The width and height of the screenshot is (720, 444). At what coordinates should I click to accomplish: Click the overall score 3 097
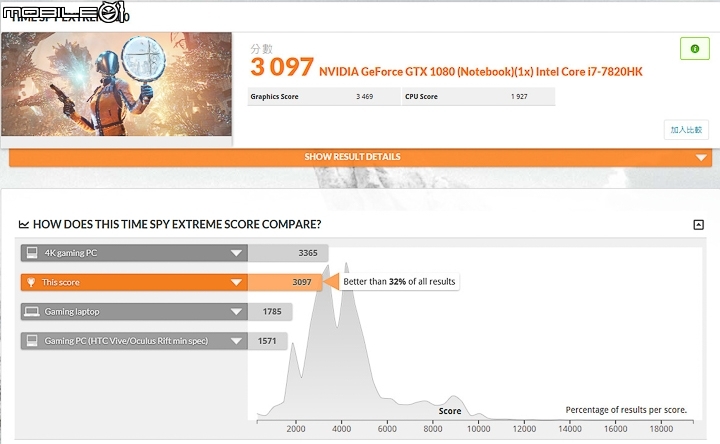coord(282,67)
